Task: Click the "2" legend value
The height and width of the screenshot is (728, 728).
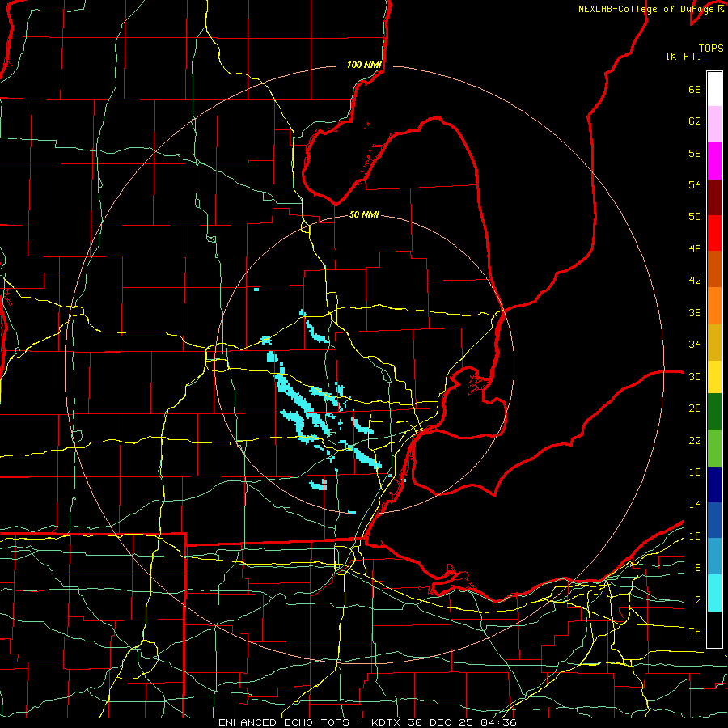Action: coord(698,600)
